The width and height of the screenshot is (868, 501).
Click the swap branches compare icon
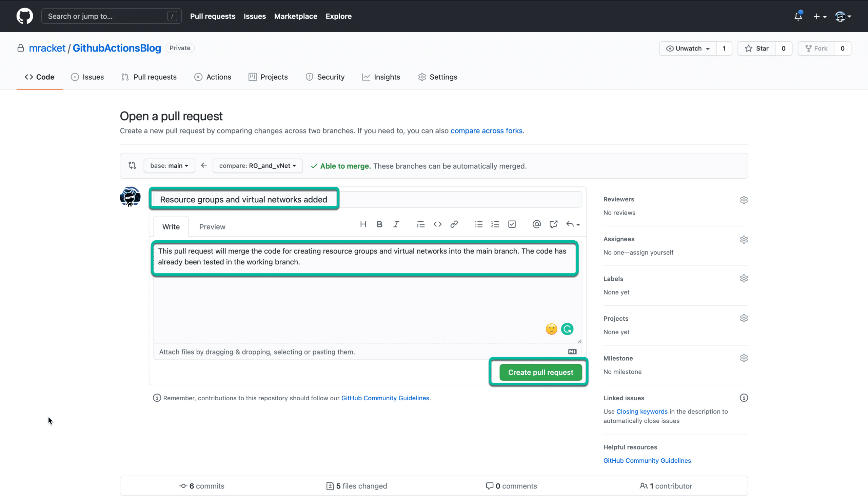(132, 165)
